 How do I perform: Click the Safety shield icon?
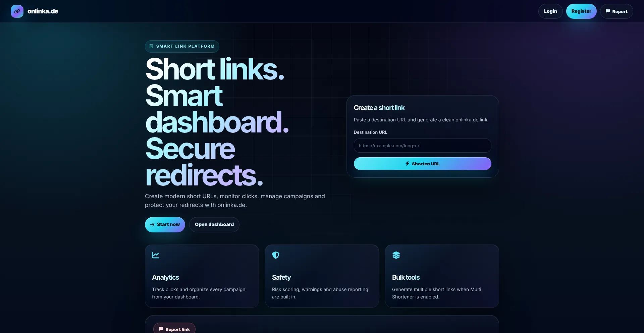click(x=276, y=255)
